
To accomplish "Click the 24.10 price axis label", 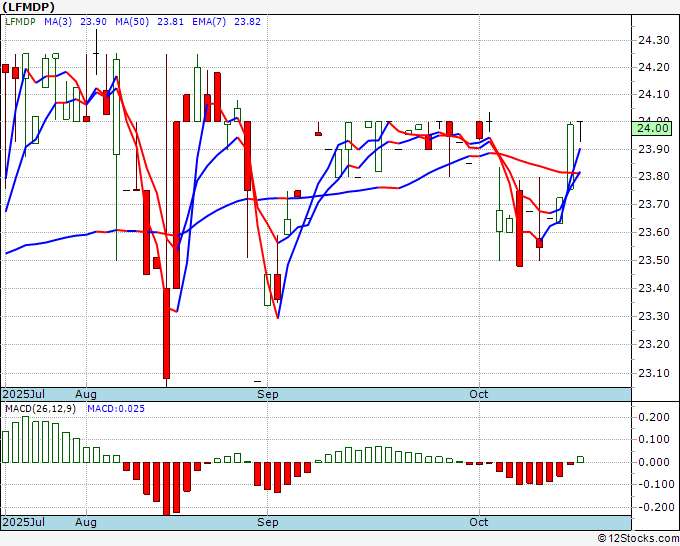I will tap(654, 95).
